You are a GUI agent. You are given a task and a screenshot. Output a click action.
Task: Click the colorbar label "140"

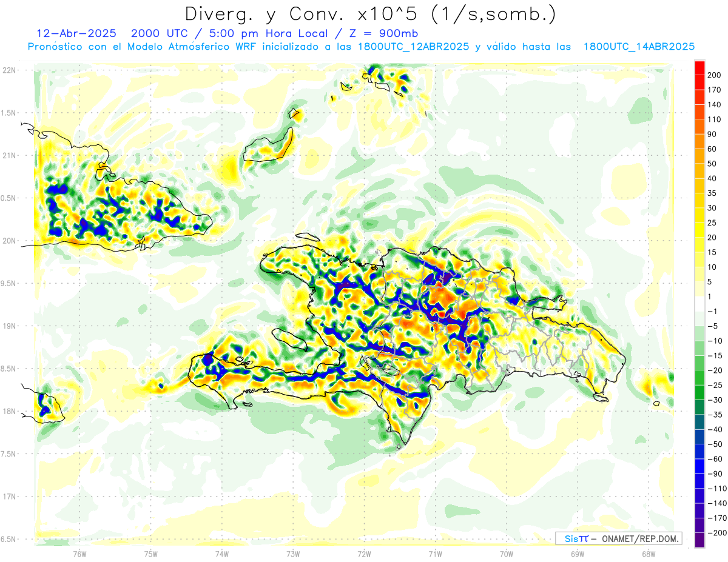(715, 104)
